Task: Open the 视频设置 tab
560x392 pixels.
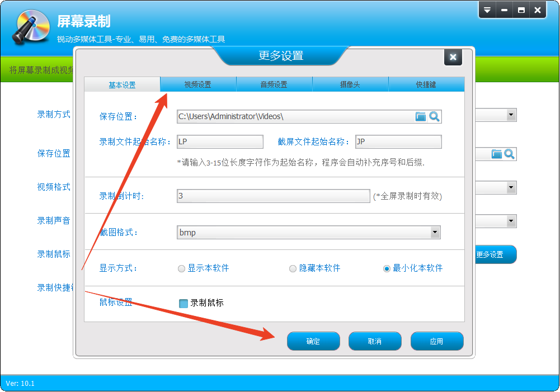Action: (198, 84)
